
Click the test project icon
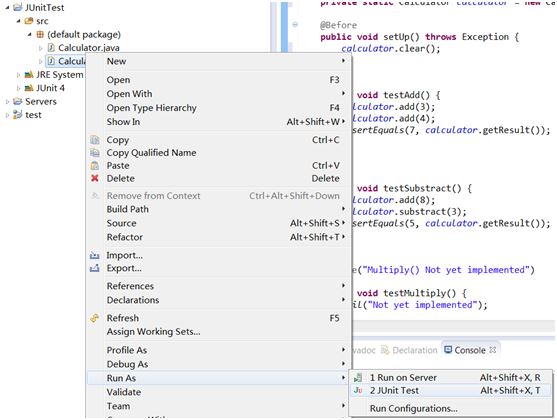18,115
